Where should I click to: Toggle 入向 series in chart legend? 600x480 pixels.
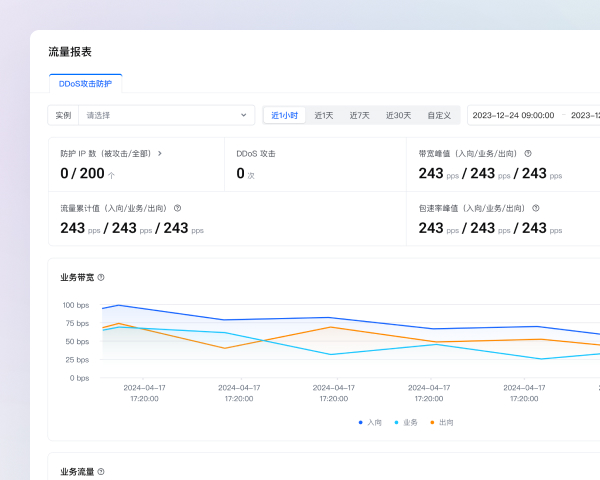(370, 422)
